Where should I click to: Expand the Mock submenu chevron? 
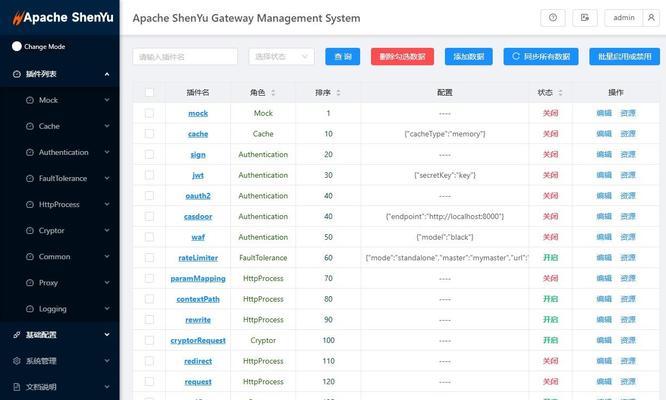click(107, 100)
